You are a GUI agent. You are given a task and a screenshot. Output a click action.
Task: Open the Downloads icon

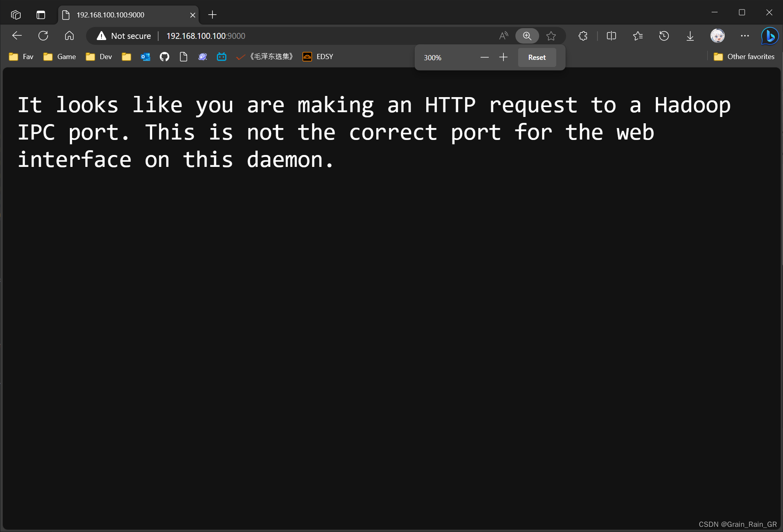point(690,36)
